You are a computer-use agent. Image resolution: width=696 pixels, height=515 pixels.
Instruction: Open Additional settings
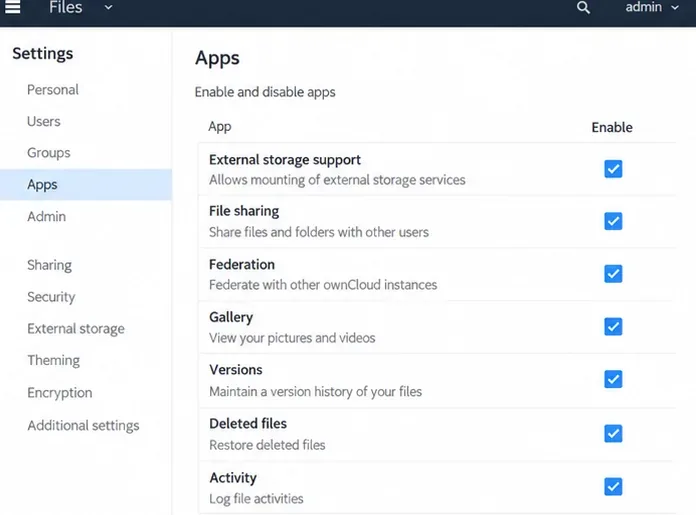pyautogui.click(x=83, y=425)
